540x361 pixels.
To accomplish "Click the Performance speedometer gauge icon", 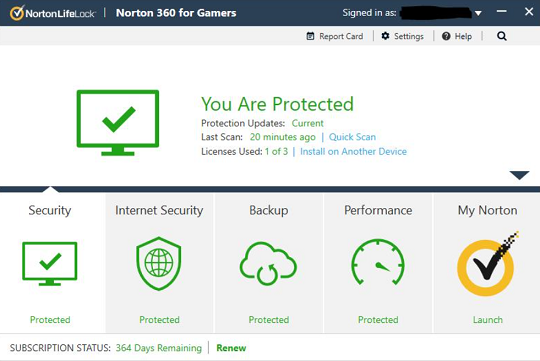I will point(378,262).
